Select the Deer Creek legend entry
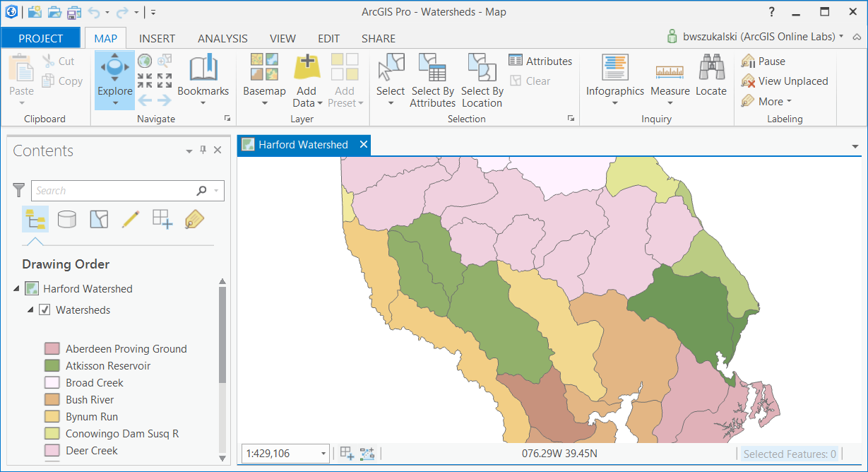The image size is (868, 472). (x=92, y=450)
